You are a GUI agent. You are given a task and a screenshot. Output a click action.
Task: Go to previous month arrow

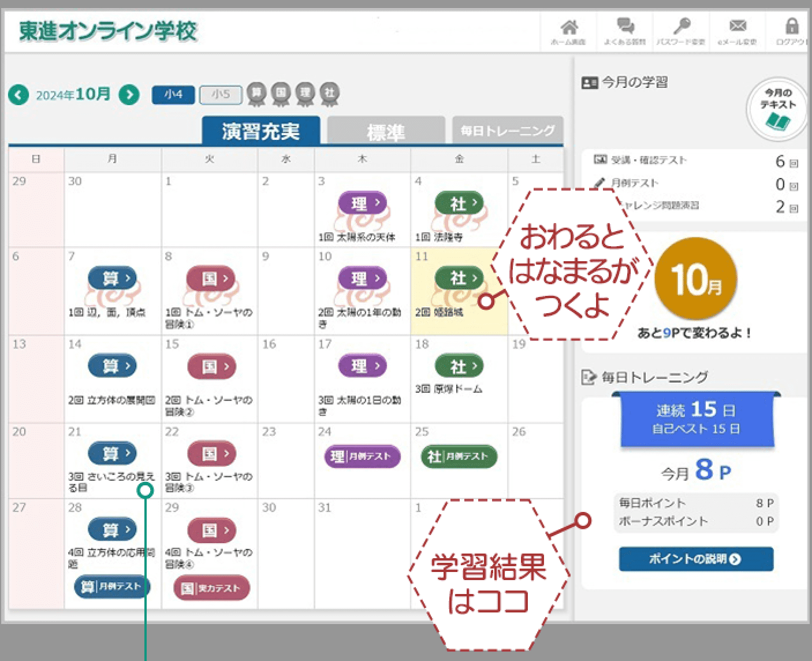pos(18,94)
